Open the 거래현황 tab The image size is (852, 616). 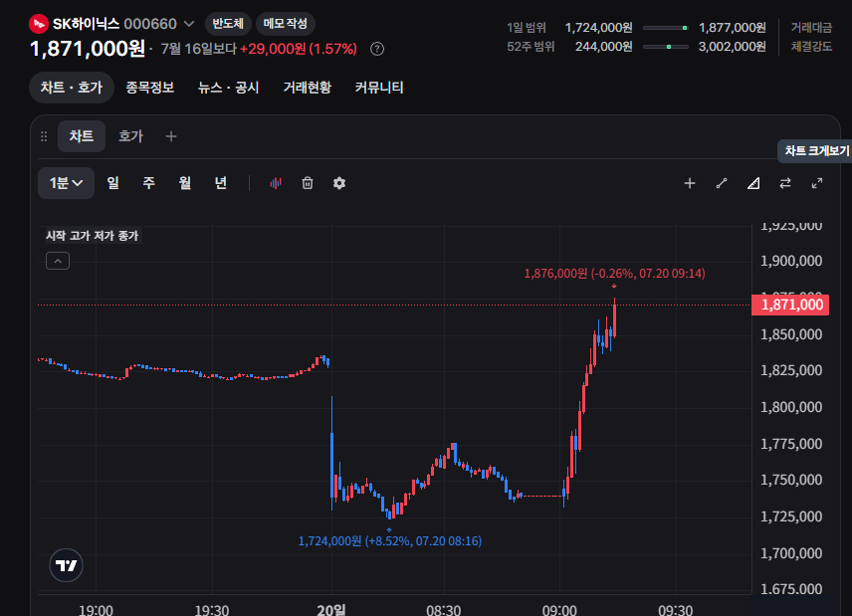click(307, 88)
